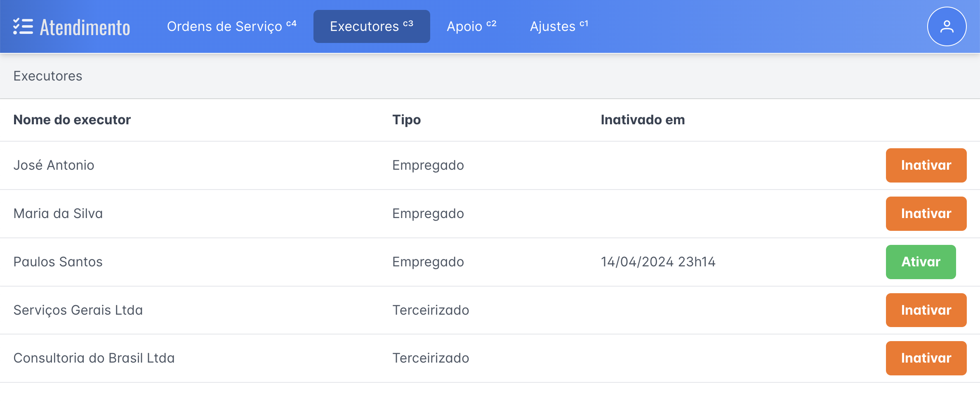
Task: Click Empregado in Paulos Santos row
Action: coord(428,262)
